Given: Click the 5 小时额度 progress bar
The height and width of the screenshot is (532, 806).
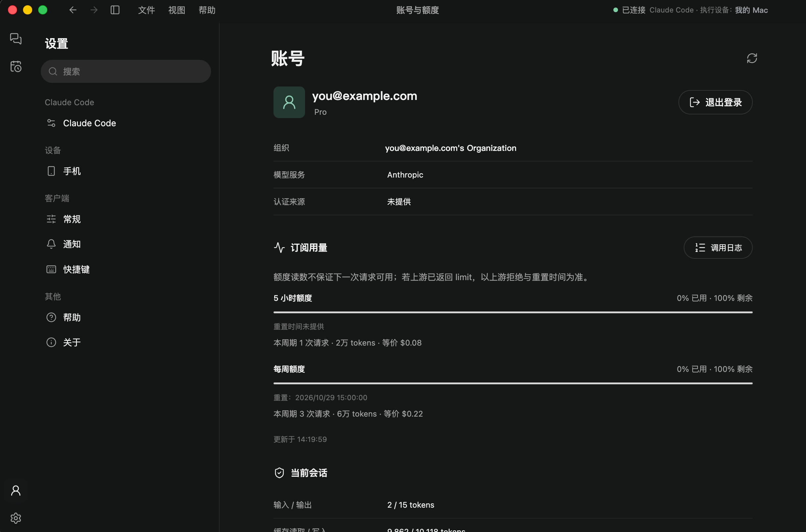Looking at the screenshot, I should pyautogui.click(x=513, y=312).
